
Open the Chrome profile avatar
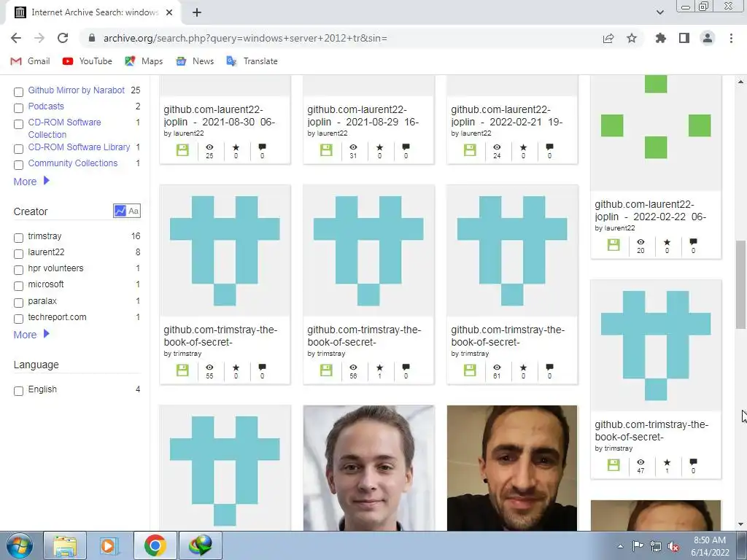708,38
